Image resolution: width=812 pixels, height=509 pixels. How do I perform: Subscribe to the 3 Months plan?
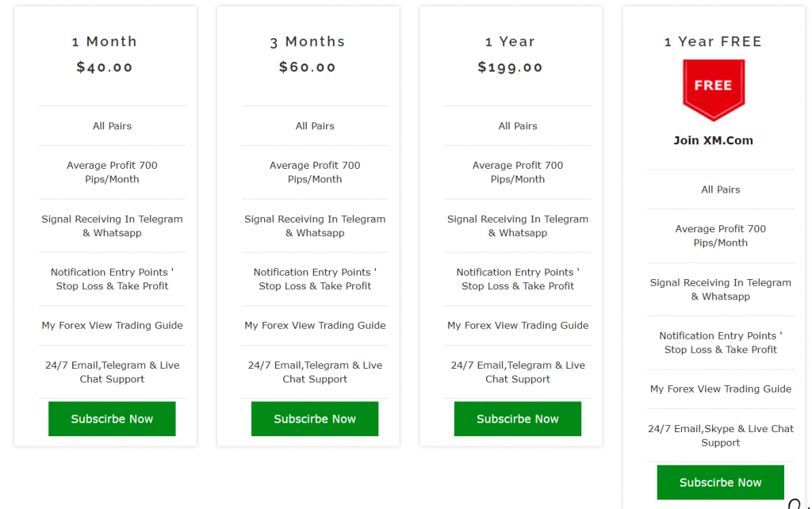pos(315,419)
